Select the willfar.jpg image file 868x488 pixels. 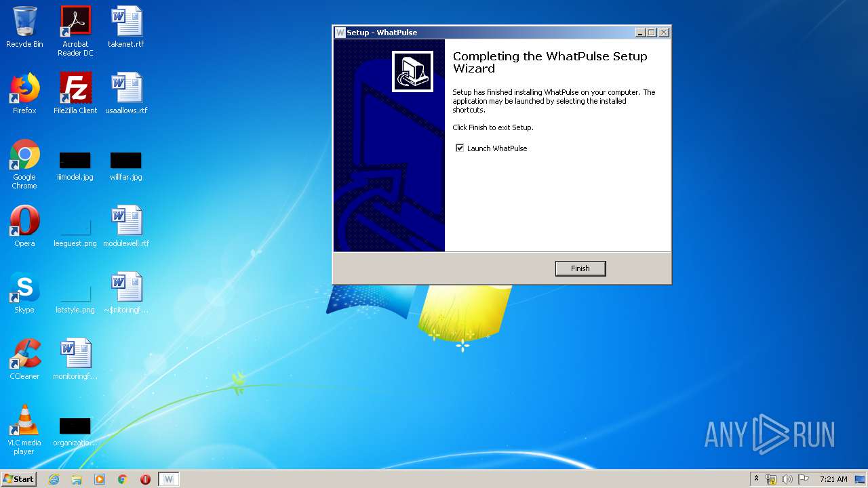[126, 166]
